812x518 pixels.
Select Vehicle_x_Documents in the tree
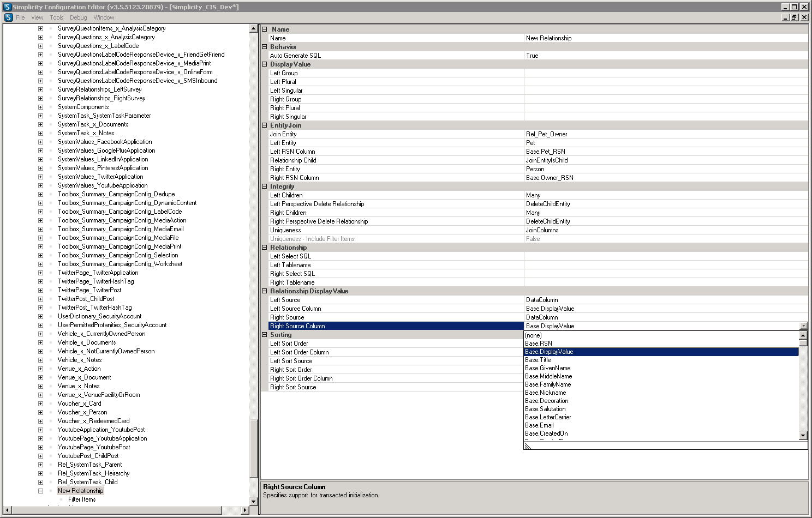(x=87, y=342)
